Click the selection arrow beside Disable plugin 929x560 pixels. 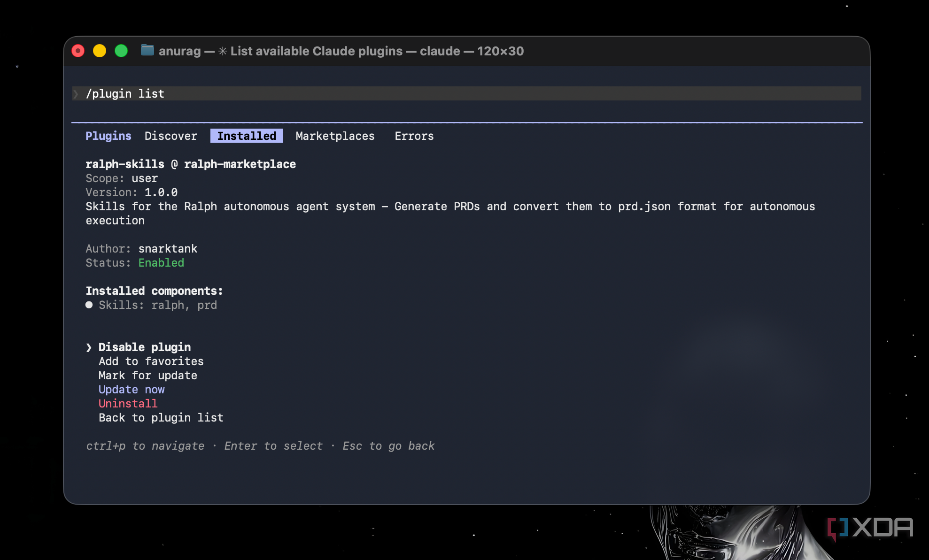89,347
